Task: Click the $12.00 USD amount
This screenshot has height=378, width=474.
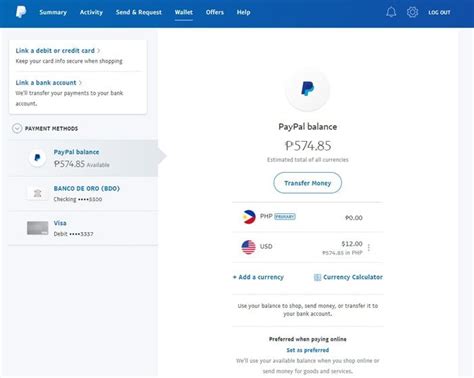Action: 352,244
